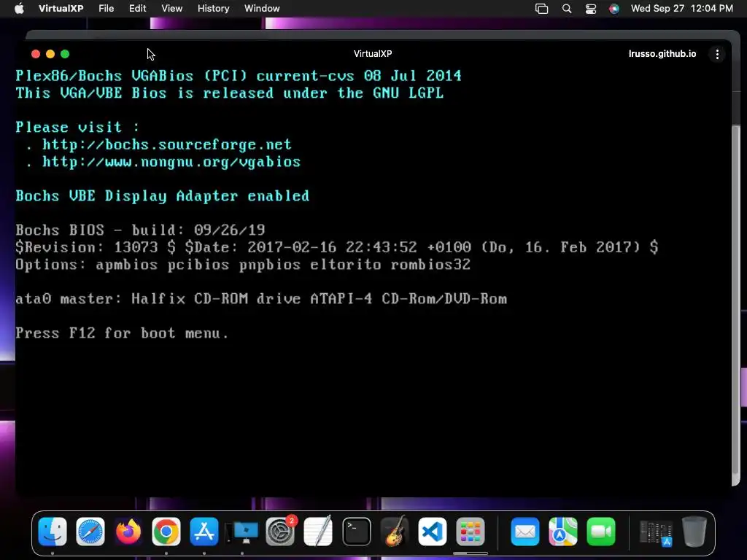Open Launchpad from the Dock
Screen dimensions: 747x560
click(471, 532)
